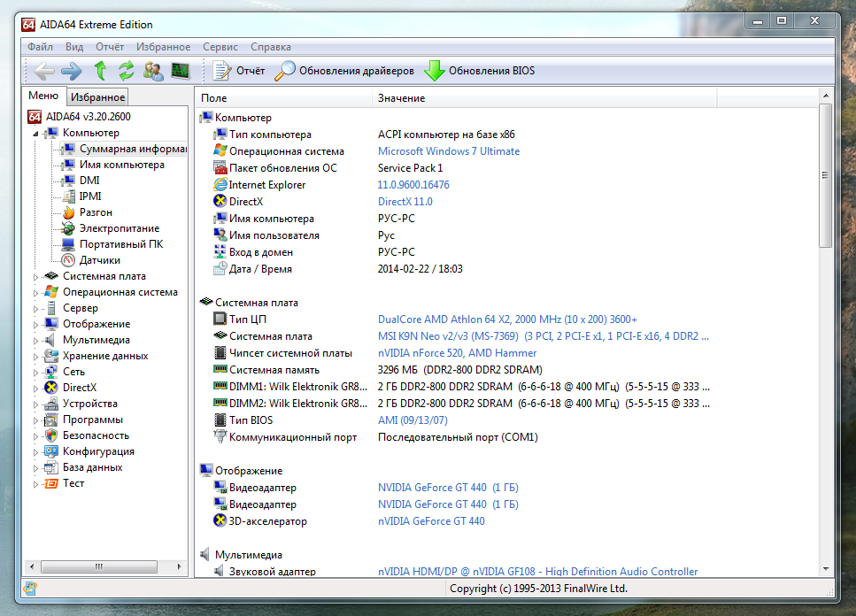Open MSI K9N Neo motherboard link
The width and height of the screenshot is (856, 616).
544,336
